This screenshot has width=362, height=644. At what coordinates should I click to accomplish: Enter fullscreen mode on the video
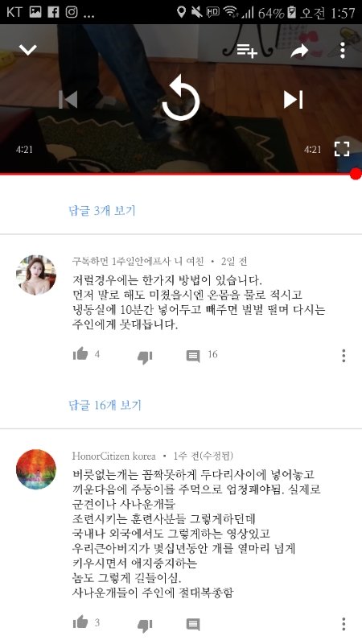click(x=341, y=149)
